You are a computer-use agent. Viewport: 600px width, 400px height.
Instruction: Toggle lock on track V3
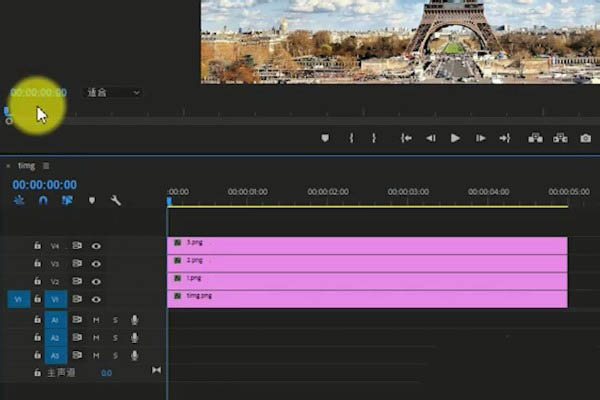tap(37, 263)
